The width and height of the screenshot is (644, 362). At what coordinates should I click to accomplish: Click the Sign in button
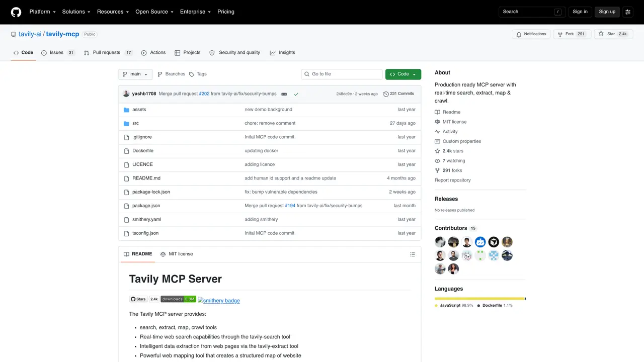tap(580, 12)
